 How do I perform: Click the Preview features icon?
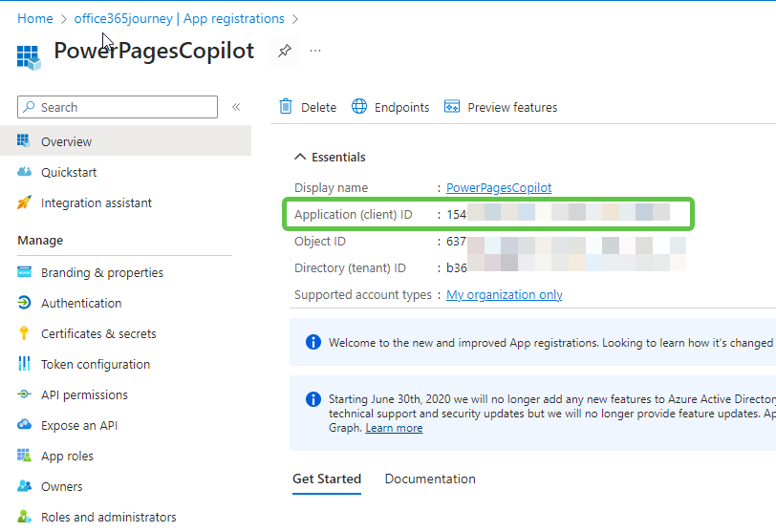click(452, 107)
